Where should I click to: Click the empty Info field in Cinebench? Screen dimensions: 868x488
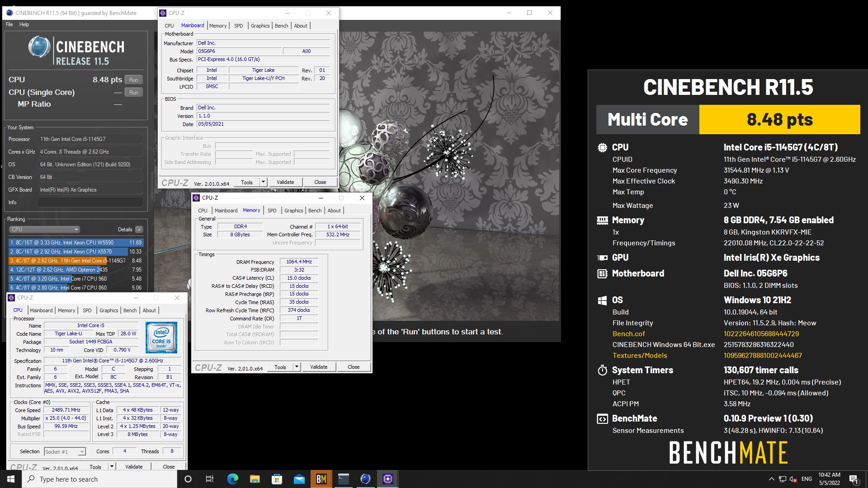pyautogui.click(x=90, y=202)
